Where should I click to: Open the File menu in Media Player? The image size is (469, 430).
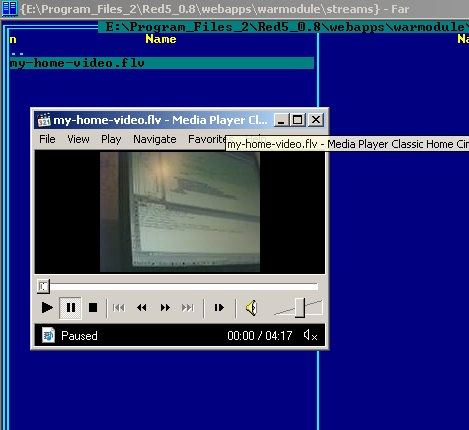(47, 139)
